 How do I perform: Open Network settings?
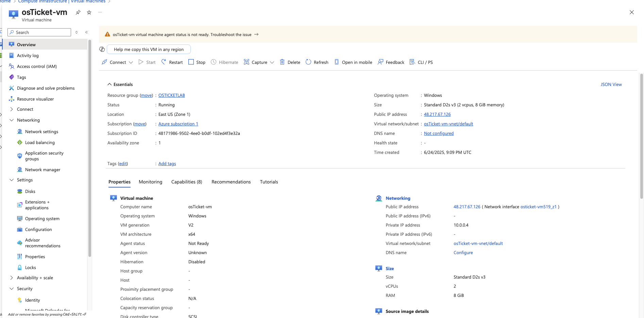pyautogui.click(x=41, y=131)
